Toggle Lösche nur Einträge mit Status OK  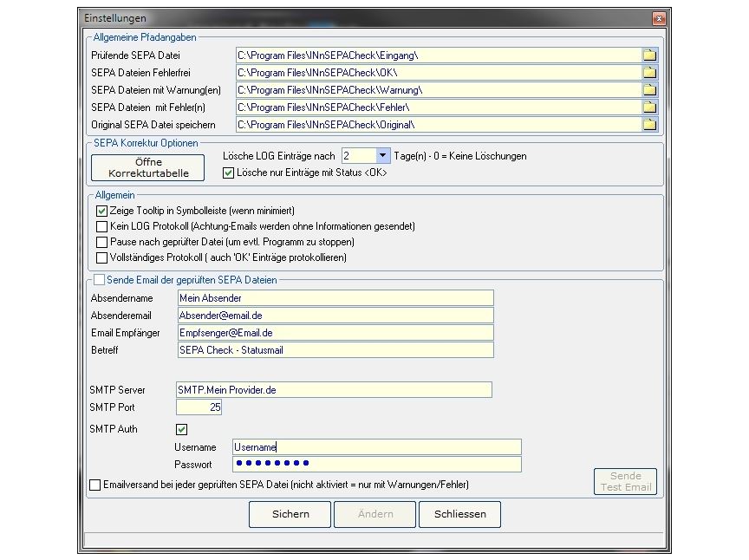(x=229, y=173)
